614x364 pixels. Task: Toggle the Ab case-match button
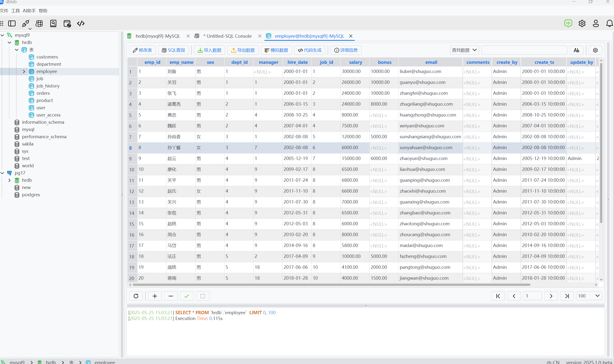[577, 50]
